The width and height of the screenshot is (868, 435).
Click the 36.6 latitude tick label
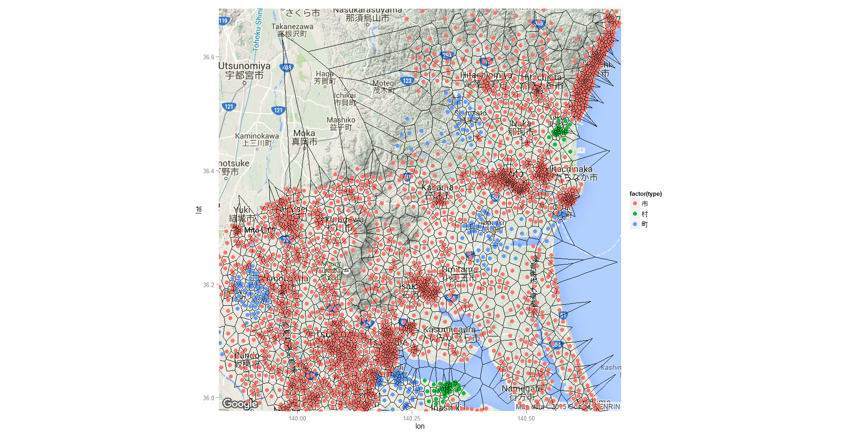[x=208, y=57]
